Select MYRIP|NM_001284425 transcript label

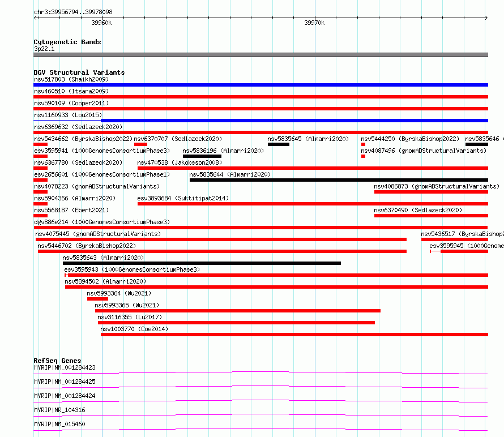(65, 382)
